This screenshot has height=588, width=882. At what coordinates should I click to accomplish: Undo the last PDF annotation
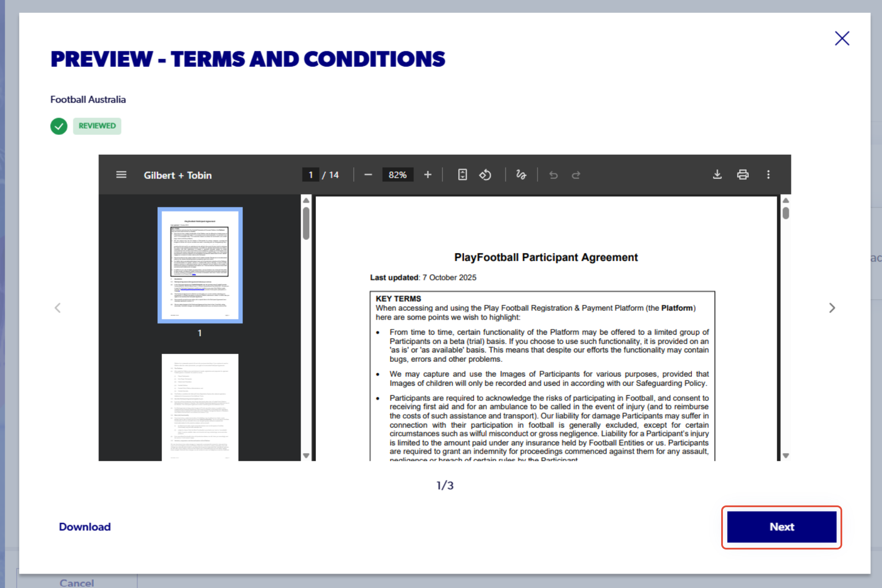[x=553, y=175]
